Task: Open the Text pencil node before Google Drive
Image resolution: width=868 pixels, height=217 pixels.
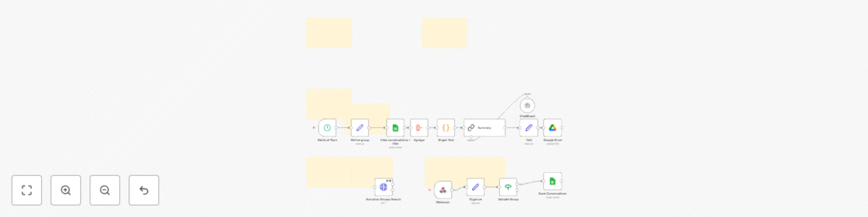Action: (529, 128)
